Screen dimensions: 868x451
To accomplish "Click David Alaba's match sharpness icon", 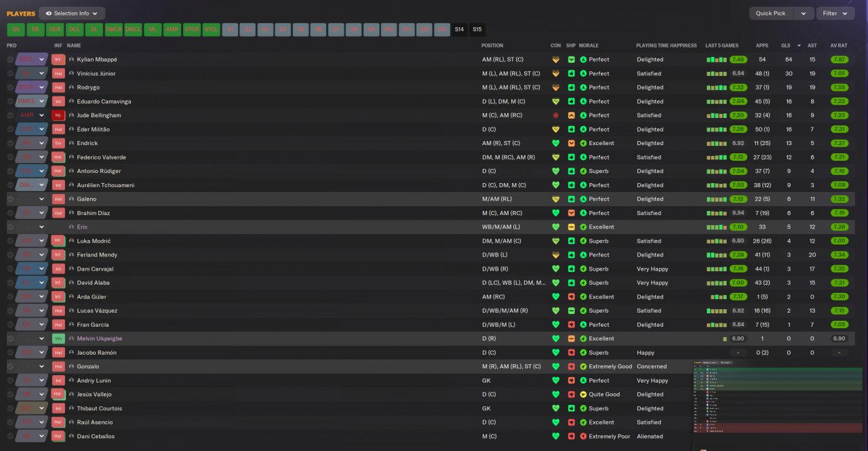I will (572, 283).
